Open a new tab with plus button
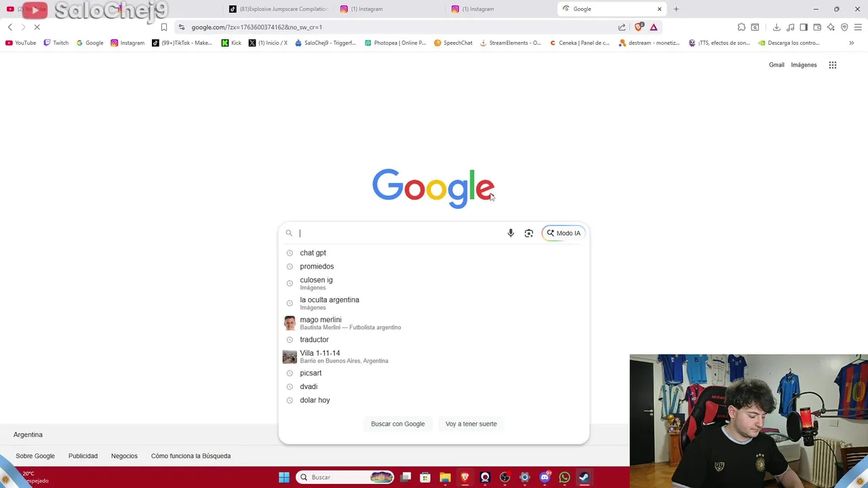The image size is (868, 488). coord(676,9)
